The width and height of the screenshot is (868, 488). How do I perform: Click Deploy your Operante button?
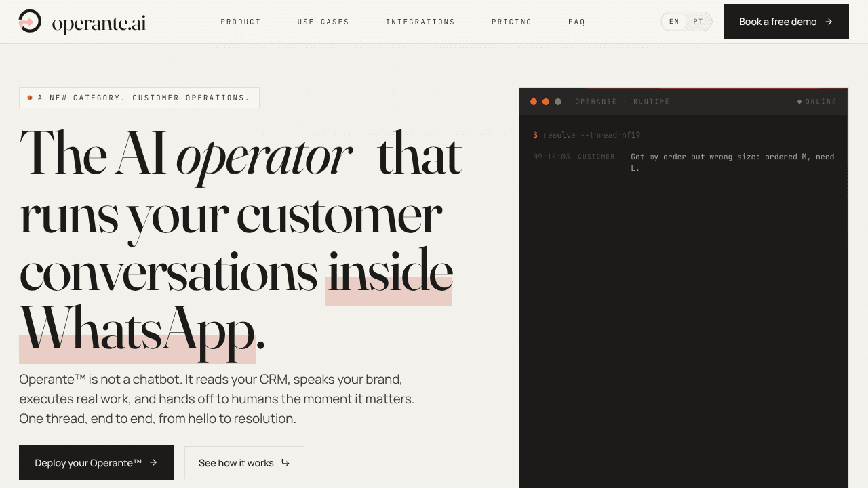click(x=96, y=462)
